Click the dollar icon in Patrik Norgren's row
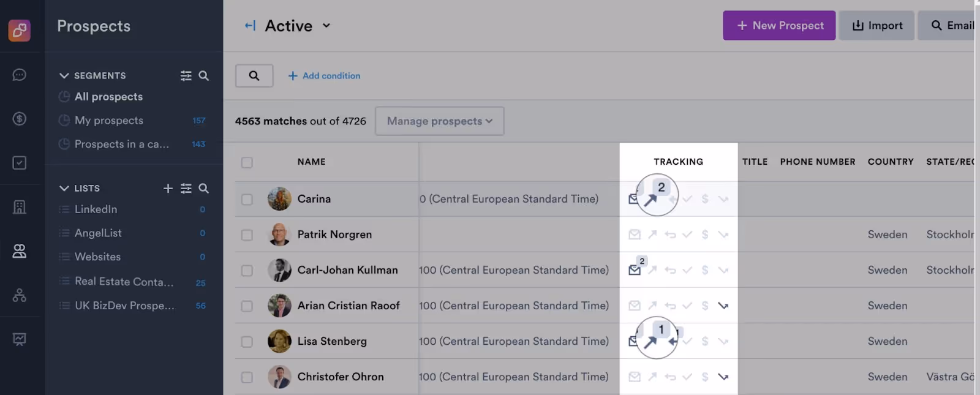980x395 pixels. tap(705, 235)
